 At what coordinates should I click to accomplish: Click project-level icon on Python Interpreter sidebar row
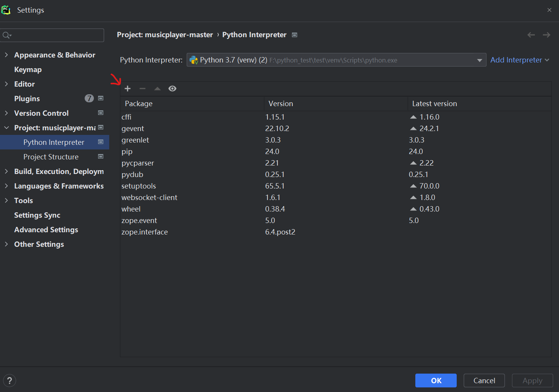pyautogui.click(x=101, y=142)
